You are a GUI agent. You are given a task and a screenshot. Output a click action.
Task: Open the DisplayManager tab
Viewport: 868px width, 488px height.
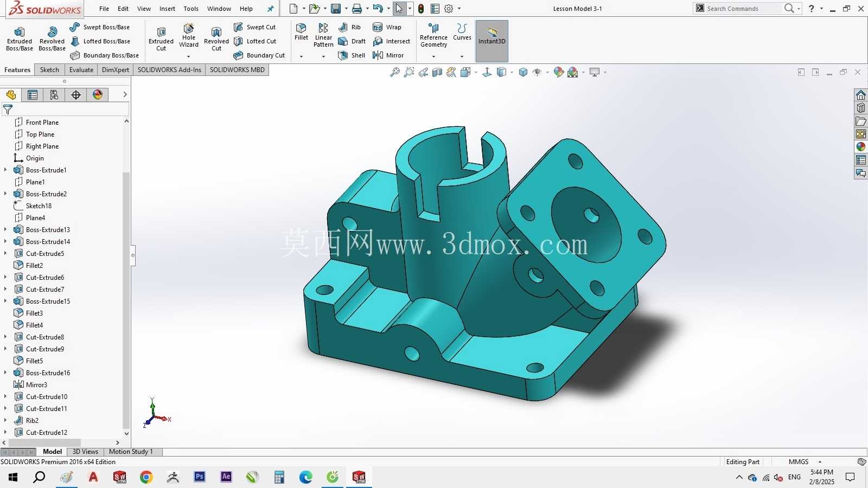click(x=98, y=95)
